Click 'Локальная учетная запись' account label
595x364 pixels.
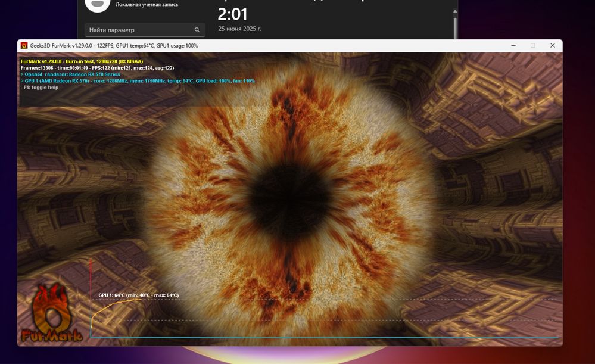(147, 5)
